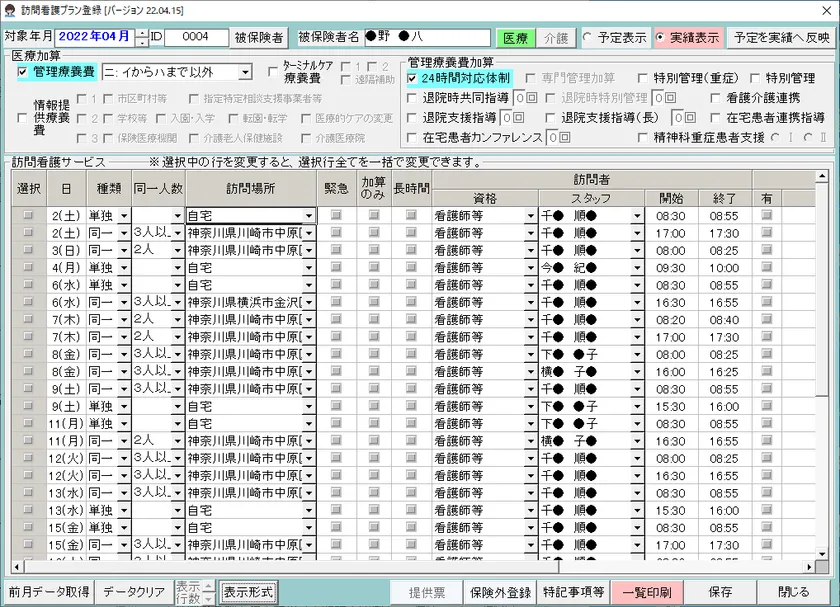Click the 前月データ取得 button
This screenshot has height=607, width=840.
[x=50, y=591]
